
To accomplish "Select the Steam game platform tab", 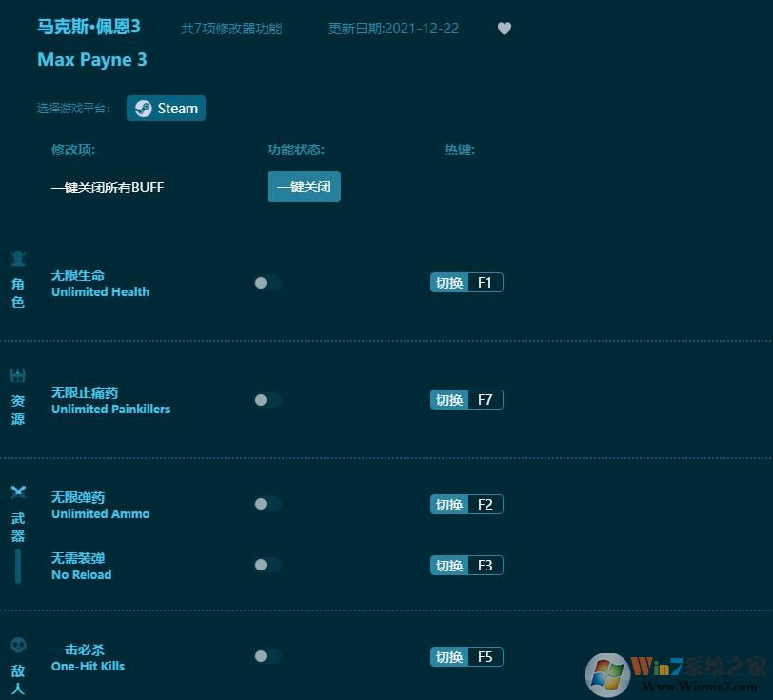I will point(166,108).
